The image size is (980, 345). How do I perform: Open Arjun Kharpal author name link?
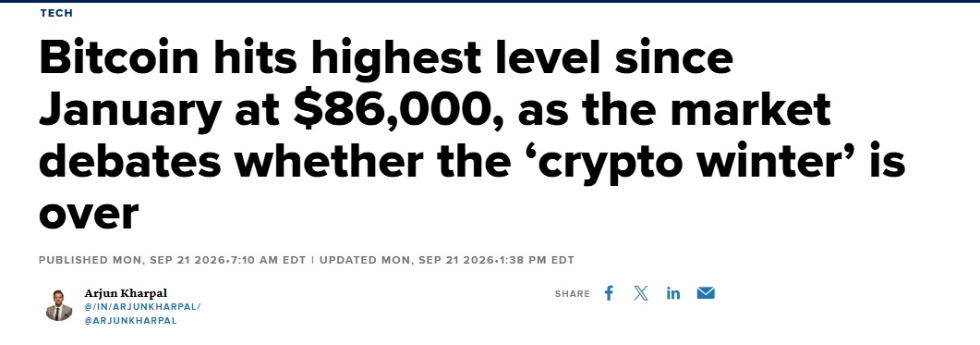127,293
